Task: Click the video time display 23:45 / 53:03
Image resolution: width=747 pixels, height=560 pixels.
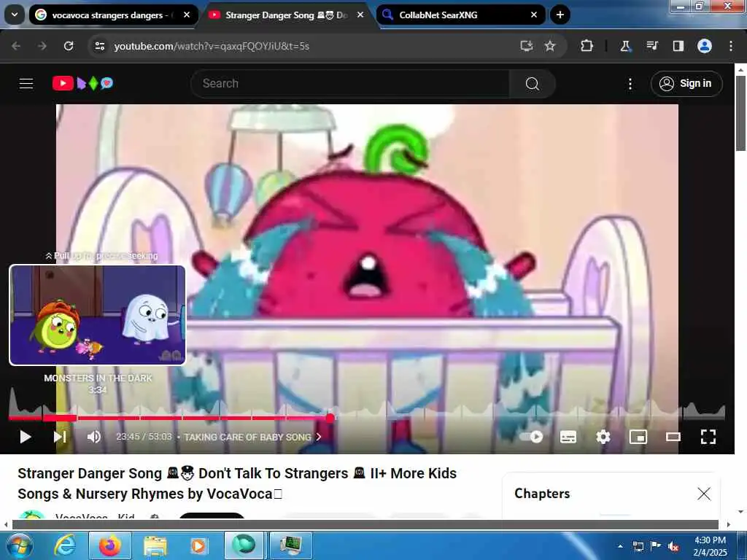Action: click(x=144, y=437)
